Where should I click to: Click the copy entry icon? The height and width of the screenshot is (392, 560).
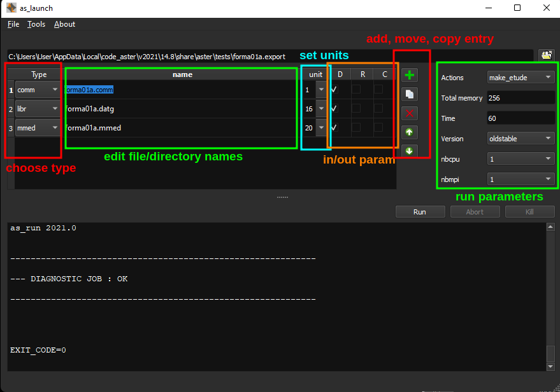click(x=410, y=94)
